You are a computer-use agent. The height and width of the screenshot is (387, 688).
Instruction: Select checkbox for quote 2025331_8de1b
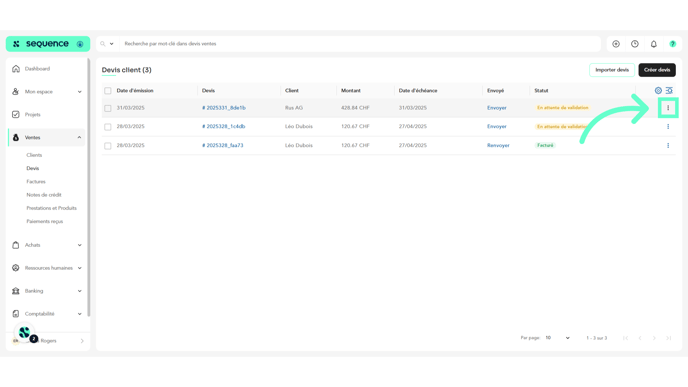108,108
